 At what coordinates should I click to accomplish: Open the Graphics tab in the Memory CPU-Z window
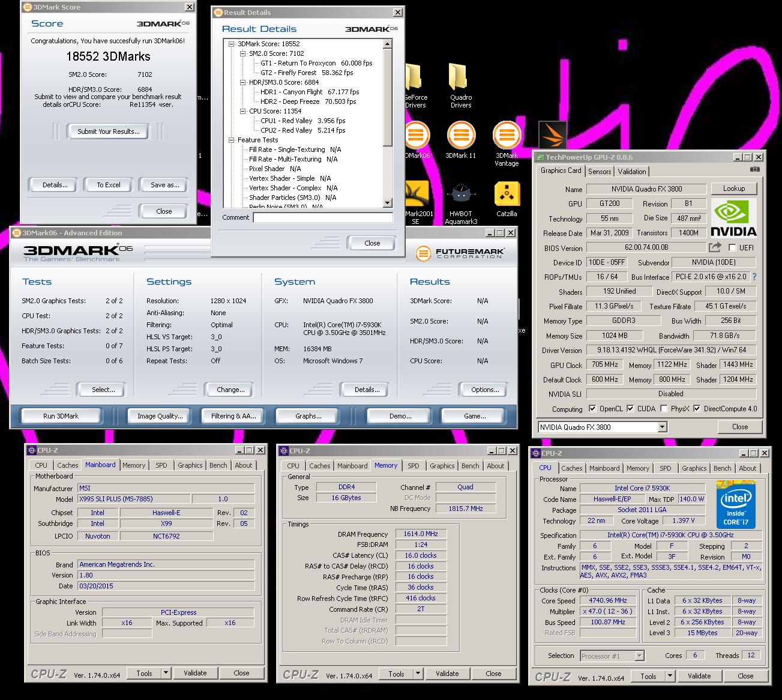pos(442,466)
